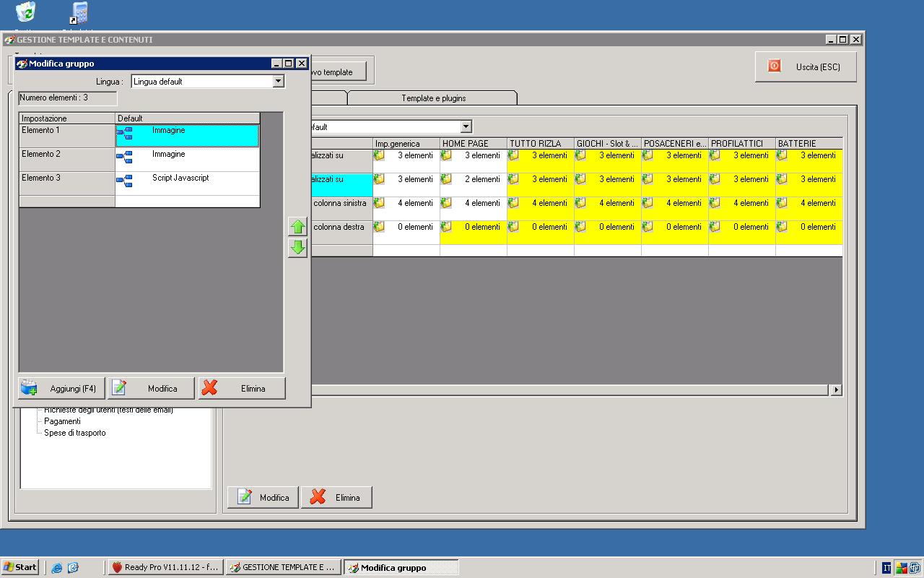Screen dimensions: 924x578
Task: Click the Script Javascript cell text
Action: point(180,178)
